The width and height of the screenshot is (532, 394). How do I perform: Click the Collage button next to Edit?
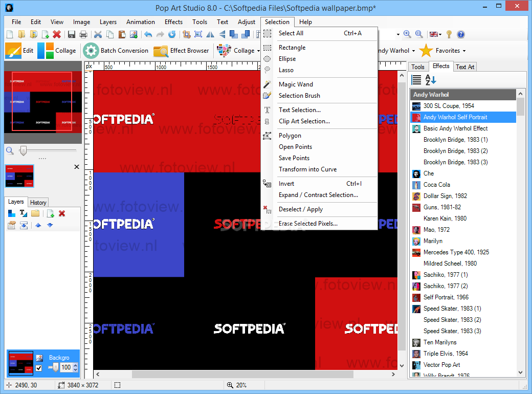click(57, 51)
